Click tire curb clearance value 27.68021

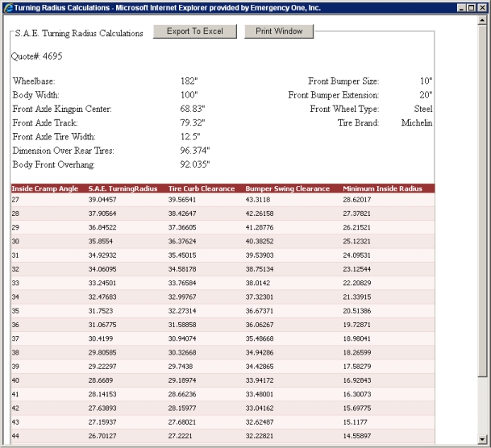182,422
